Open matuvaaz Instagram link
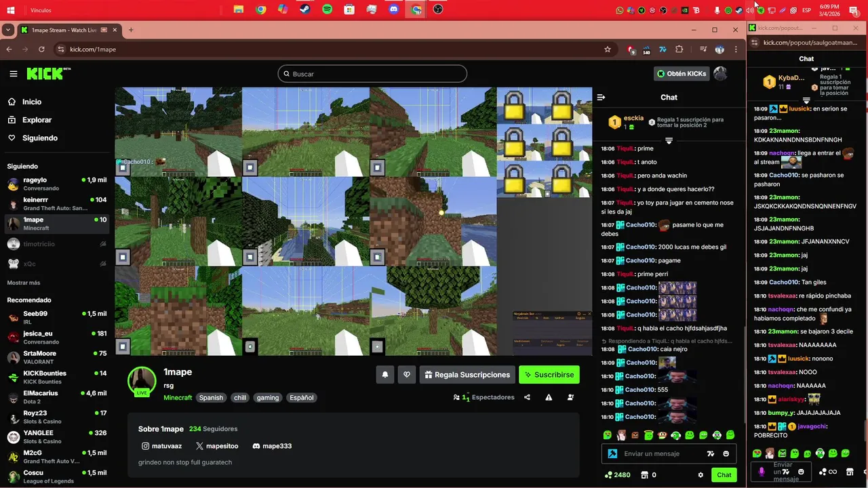 click(161, 446)
